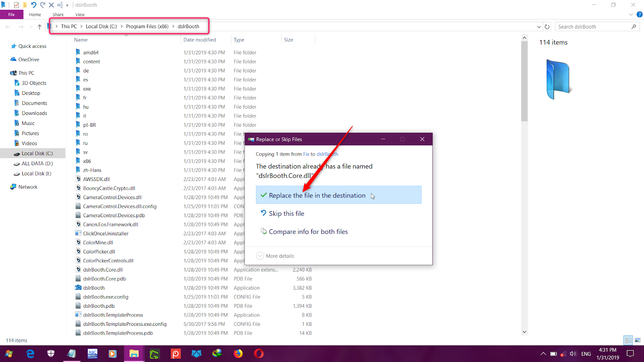Viewport: 644px width, 362px height.
Task: Open the File menu
Action: [x=12, y=14]
